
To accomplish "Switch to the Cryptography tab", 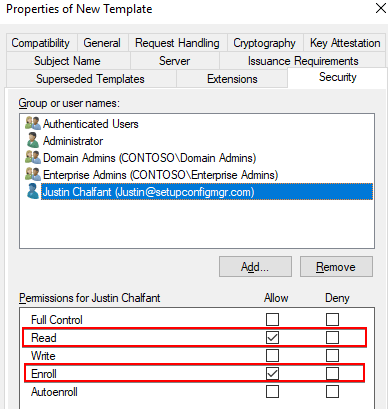I will (x=265, y=43).
